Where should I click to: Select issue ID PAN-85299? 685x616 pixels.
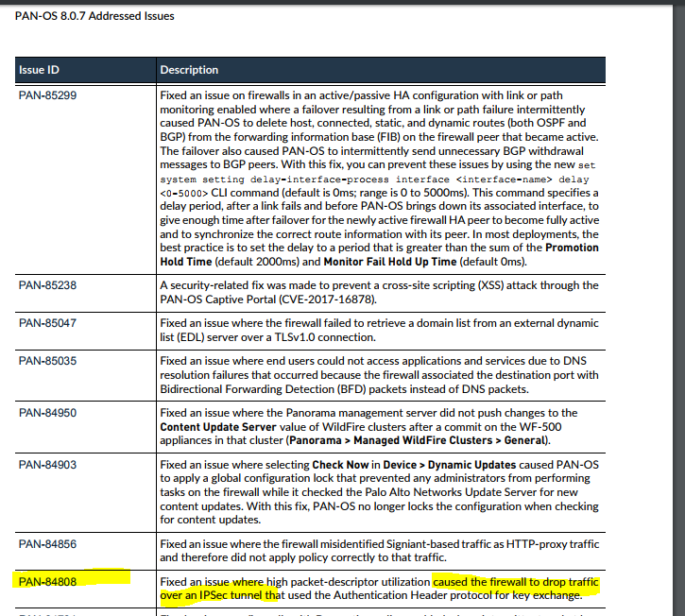point(47,95)
